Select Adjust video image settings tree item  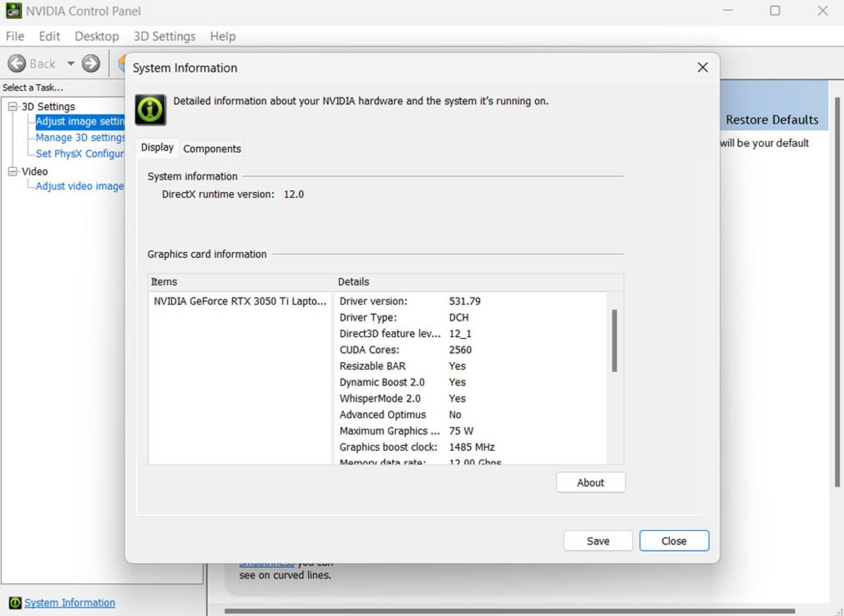(80, 186)
